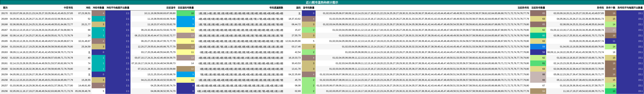This screenshot has width=644, height=94.
Task: Click the 冷码号数量 column header
Action: click(98, 8)
